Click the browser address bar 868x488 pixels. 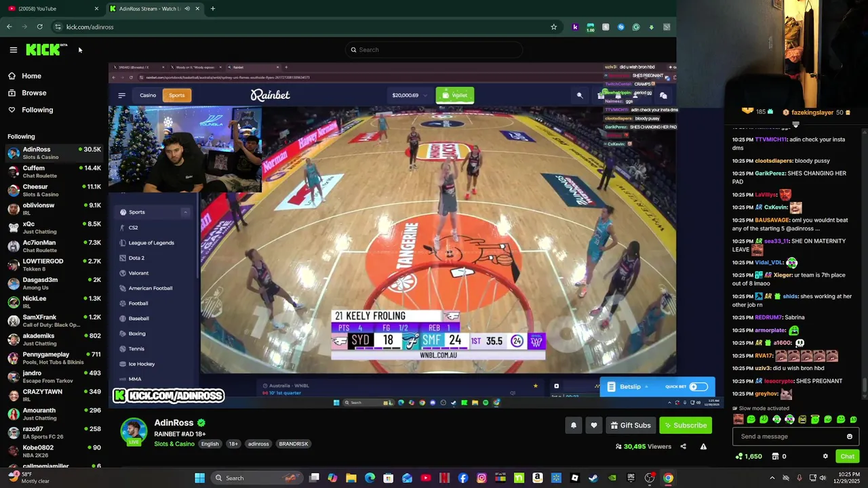tap(305, 27)
